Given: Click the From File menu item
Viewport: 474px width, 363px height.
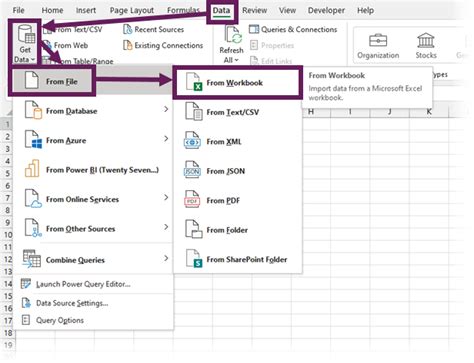Looking at the screenshot, I should point(52,81).
